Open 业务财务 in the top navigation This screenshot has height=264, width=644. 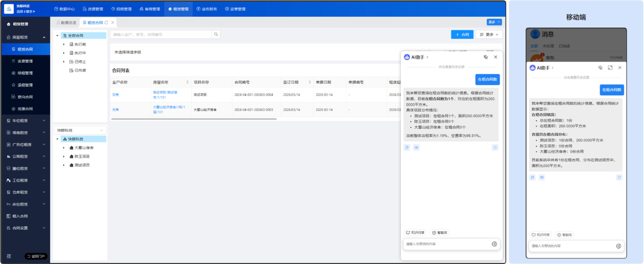pyautogui.click(x=207, y=9)
